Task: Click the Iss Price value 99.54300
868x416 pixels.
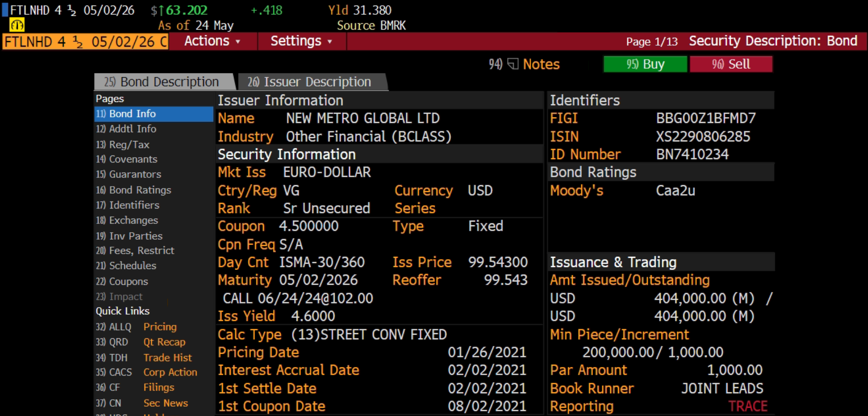Action: click(x=498, y=262)
